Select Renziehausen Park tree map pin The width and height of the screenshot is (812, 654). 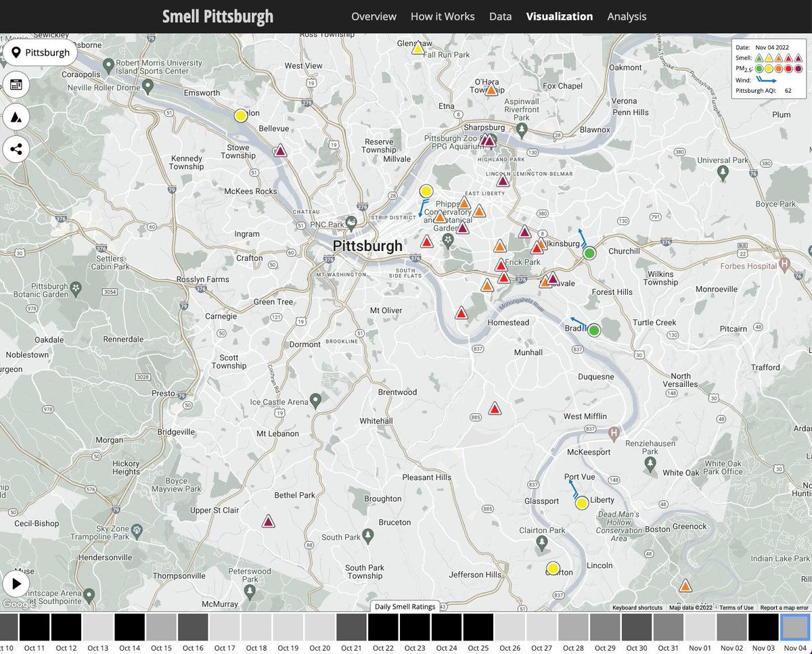(650, 463)
